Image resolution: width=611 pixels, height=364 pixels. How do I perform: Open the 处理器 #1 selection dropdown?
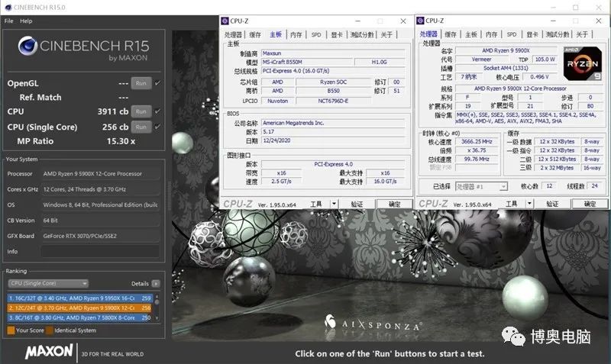tap(481, 186)
